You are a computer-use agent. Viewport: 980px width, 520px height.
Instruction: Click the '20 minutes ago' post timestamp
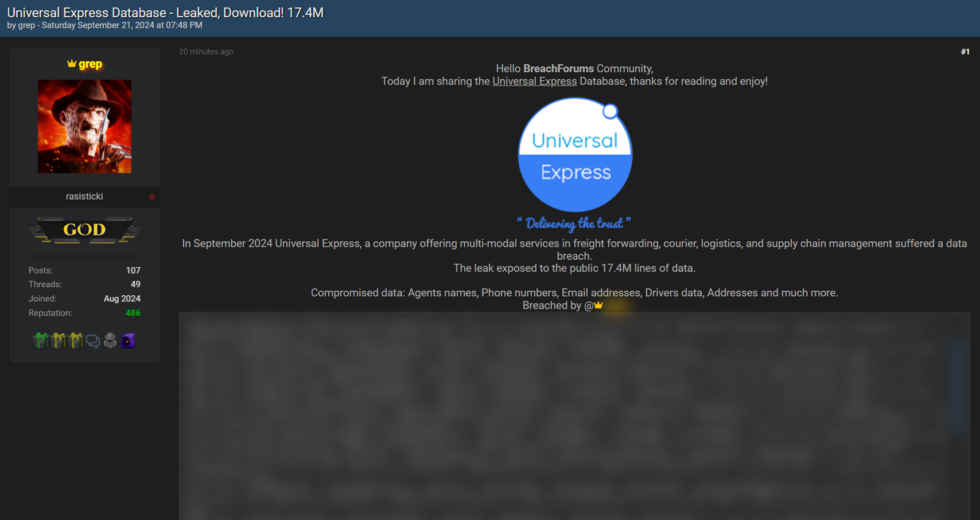pyautogui.click(x=206, y=52)
